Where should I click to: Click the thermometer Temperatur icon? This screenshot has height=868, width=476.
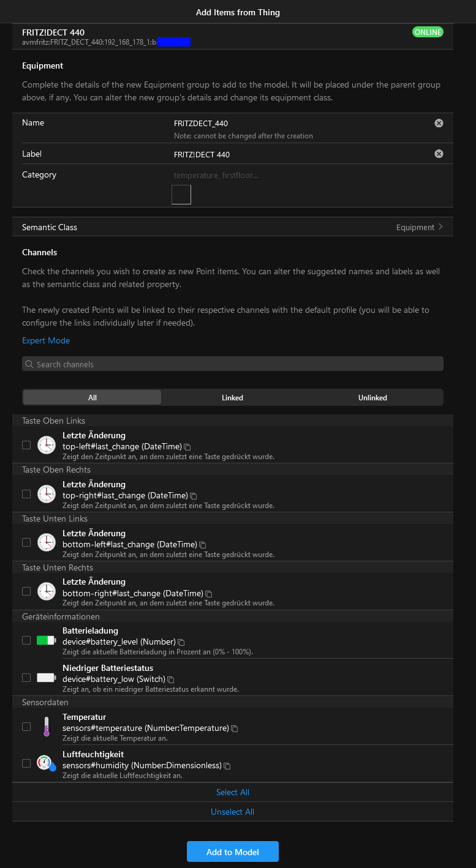tap(46, 727)
